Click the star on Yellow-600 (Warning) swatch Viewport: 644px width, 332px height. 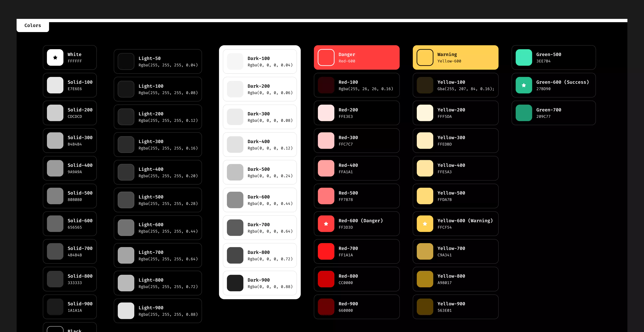[425, 224]
